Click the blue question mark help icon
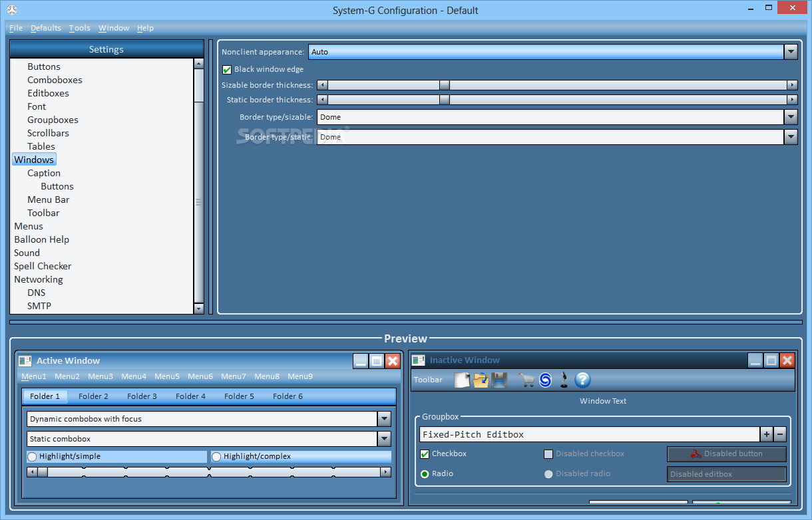 click(583, 380)
